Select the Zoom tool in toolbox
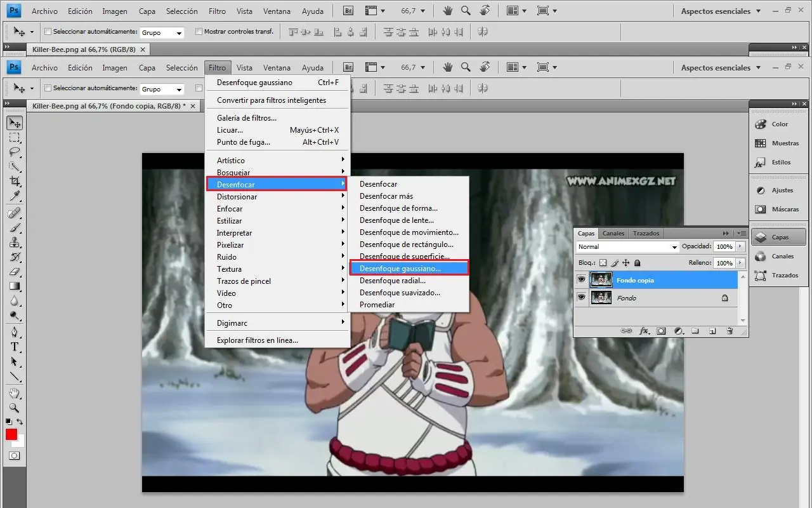This screenshot has width=812, height=508. 15,408
